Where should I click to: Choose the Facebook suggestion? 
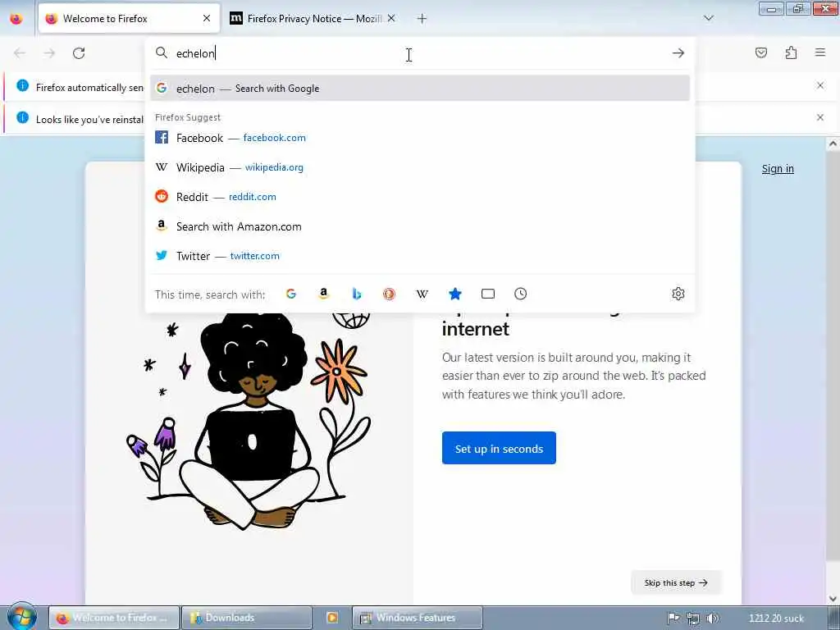[420, 138]
